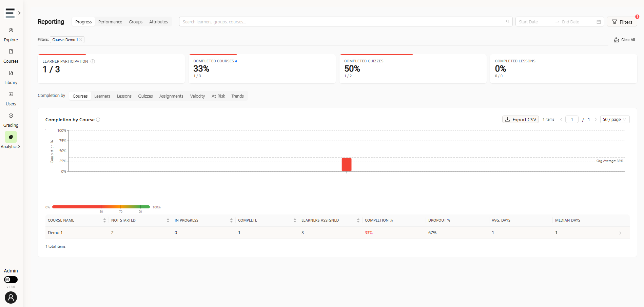The height and width of the screenshot is (307, 644).
Task: Set the End Date field
Action: (577, 22)
